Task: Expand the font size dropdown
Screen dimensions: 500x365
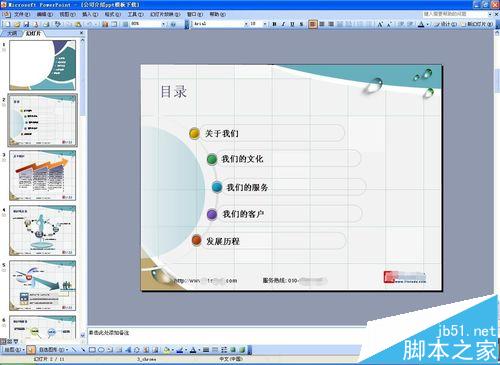Action: click(265, 24)
